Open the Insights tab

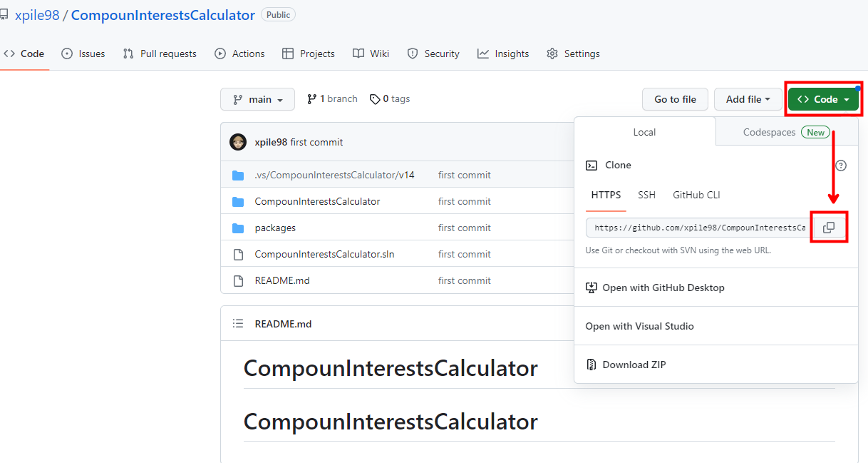[503, 54]
